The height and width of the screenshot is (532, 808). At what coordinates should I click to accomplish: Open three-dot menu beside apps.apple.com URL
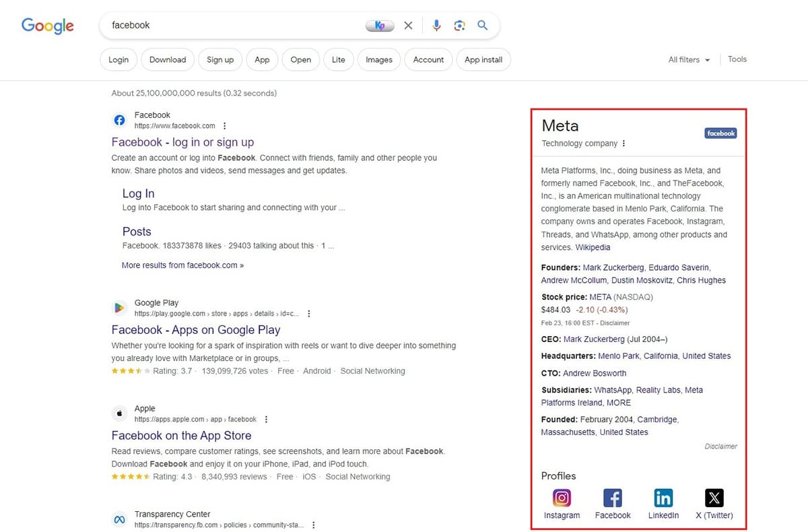coord(266,420)
